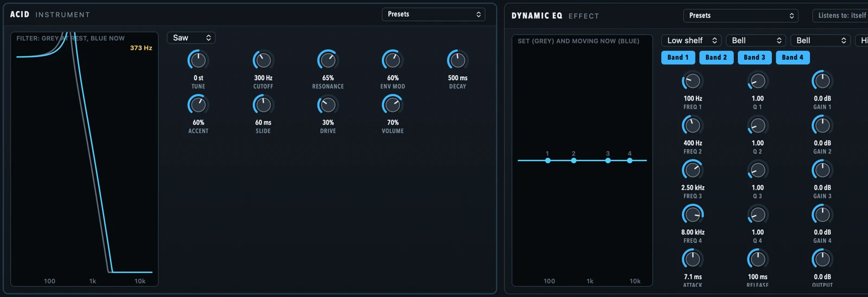Open the Dynamic EQ Presets dropdown

[741, 16]
